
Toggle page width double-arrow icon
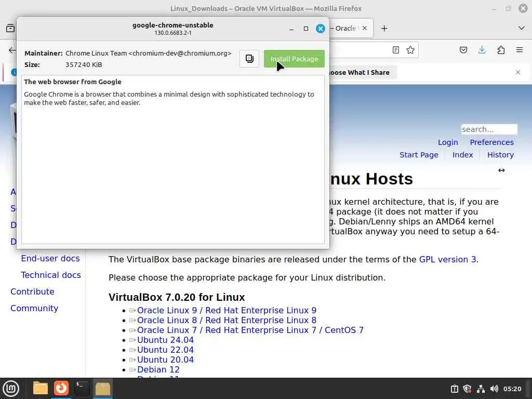(x=501, y=170)
